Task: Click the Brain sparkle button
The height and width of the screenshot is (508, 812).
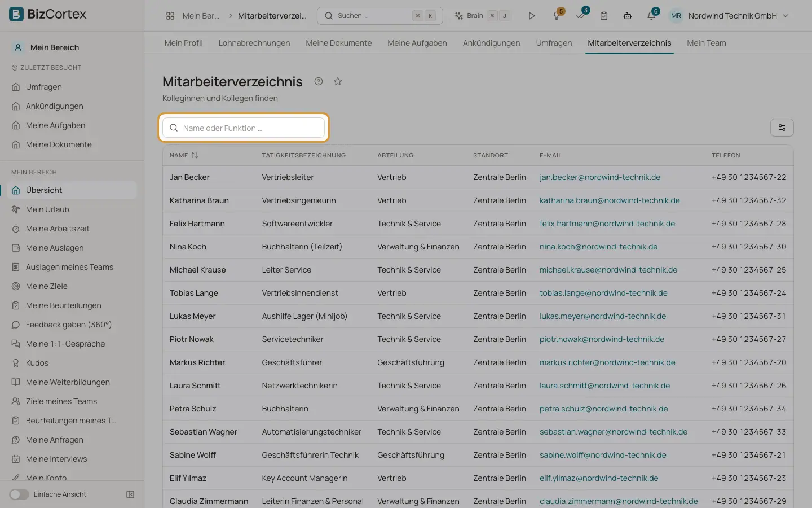Action: point(482,16)
